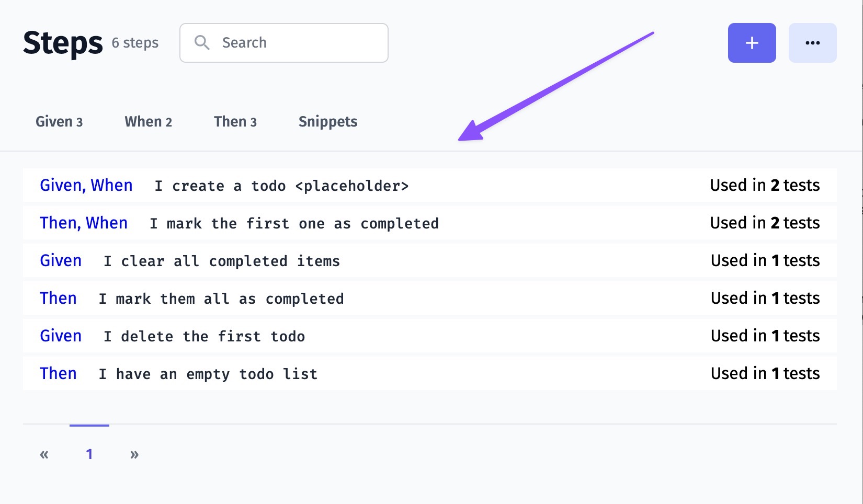
Task: Switch to the Given tab
Action: [59, 122]
